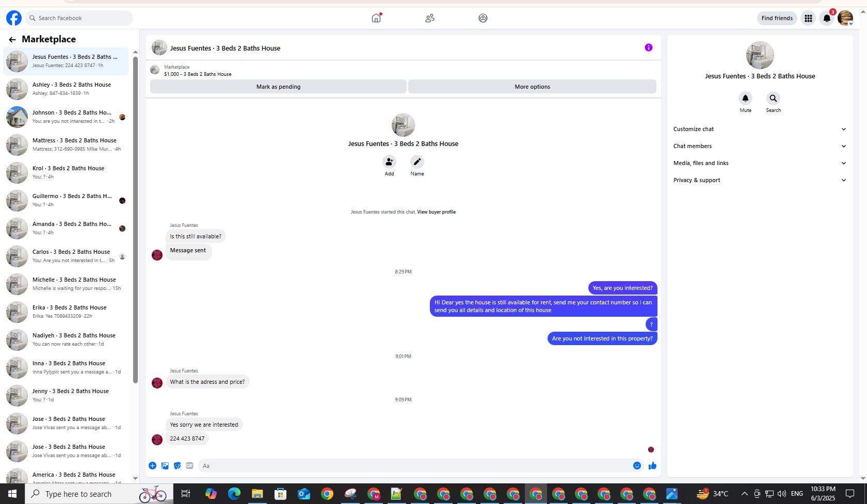Open Microsoft Store from taskbar
Screen dimensions: 867x504
281,494
